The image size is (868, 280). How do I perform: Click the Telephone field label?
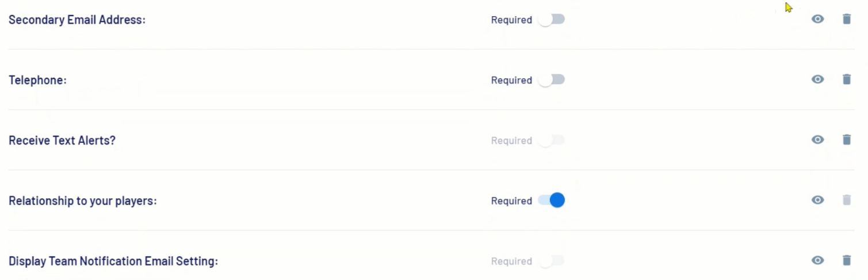click(37, 80)
